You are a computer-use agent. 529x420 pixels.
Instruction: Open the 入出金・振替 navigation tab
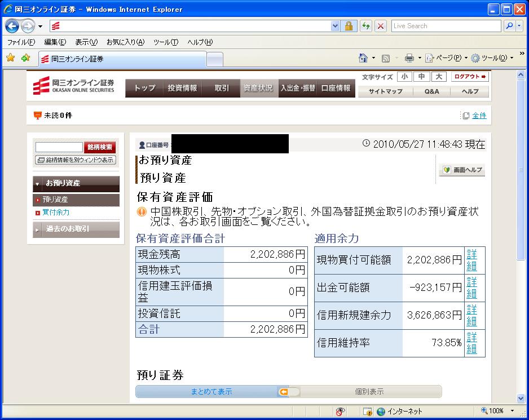[298, 88]
